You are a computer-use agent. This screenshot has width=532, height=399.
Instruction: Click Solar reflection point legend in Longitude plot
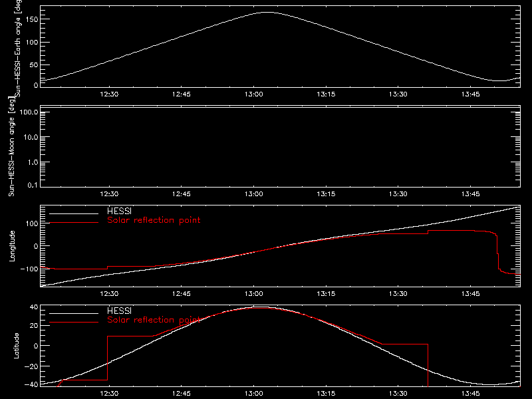click(154, 220)
